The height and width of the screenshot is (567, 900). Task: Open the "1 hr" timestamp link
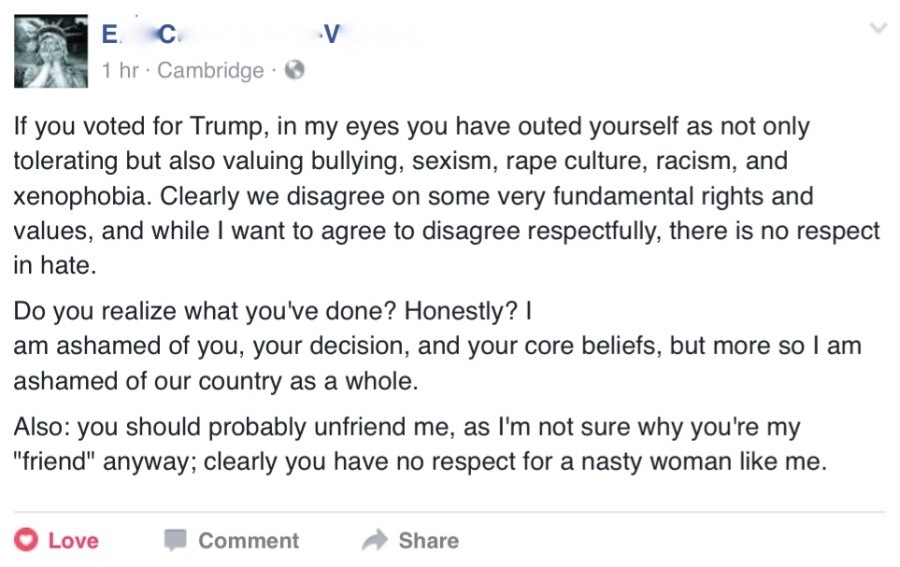tap(121, 71)
